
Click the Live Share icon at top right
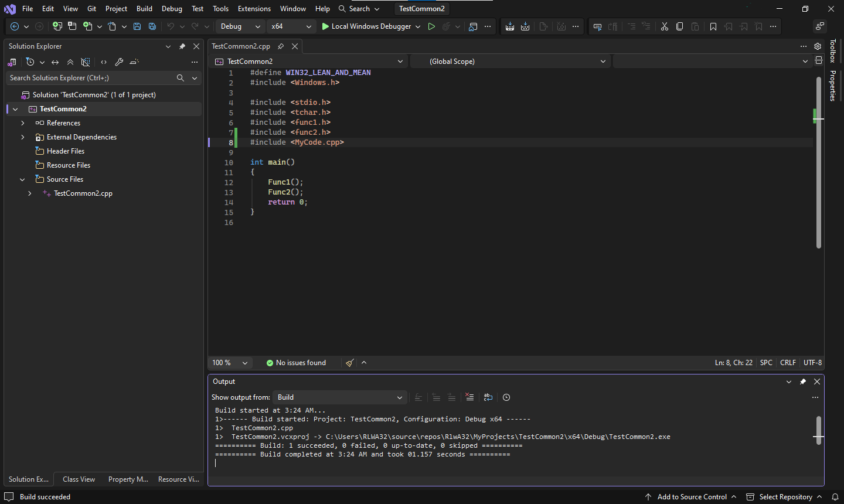(820, 26)
